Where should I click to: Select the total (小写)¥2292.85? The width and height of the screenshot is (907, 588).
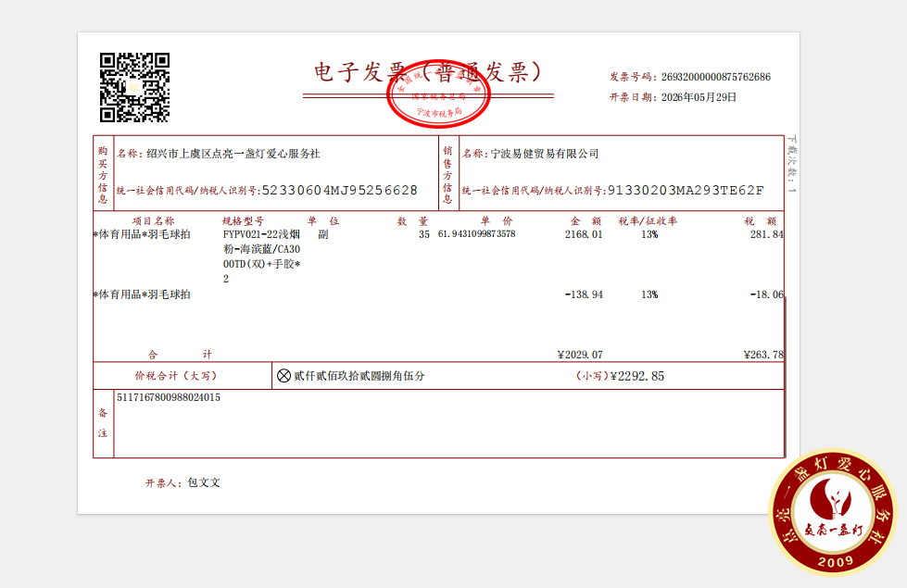[x=620, y=376]
